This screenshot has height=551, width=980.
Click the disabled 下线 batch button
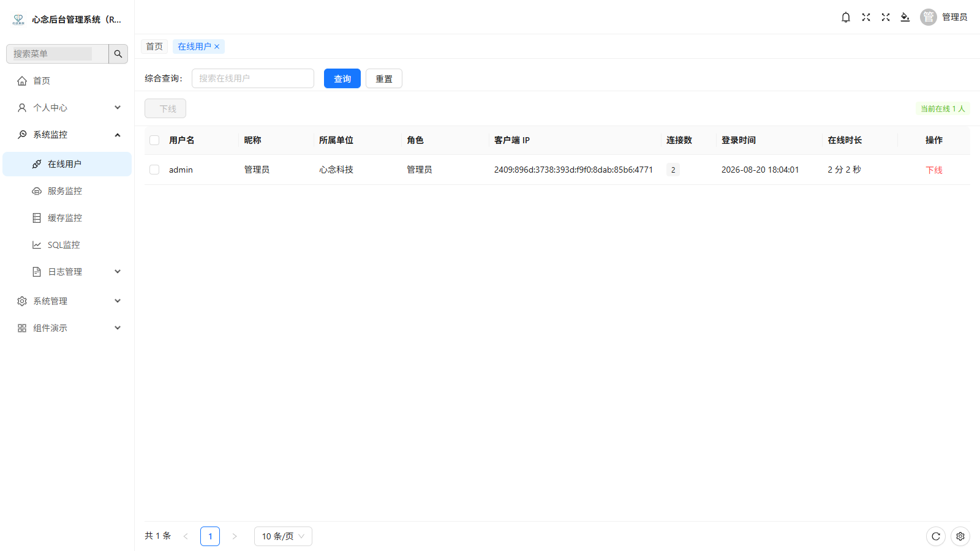pos(165,108)
